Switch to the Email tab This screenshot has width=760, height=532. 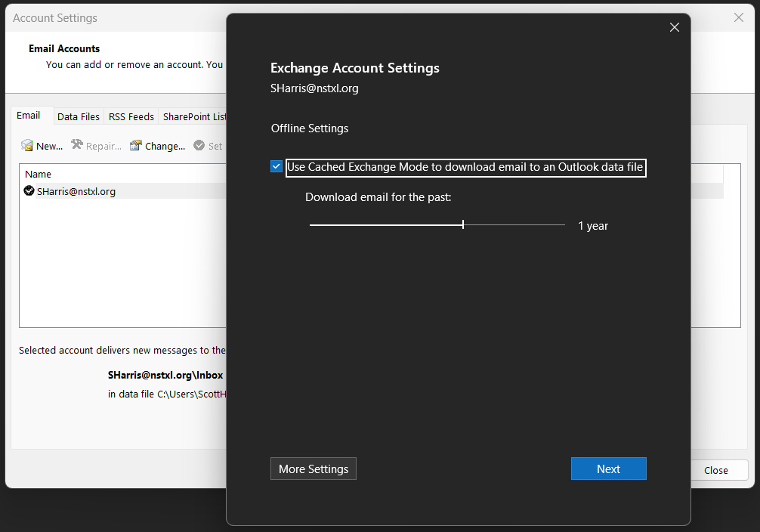coord(28,116)
